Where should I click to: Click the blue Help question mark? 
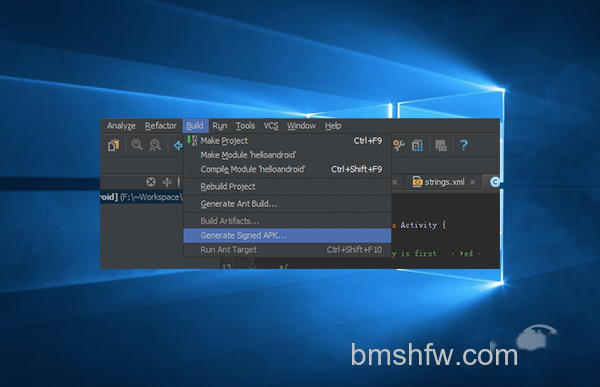click(464, 145)
